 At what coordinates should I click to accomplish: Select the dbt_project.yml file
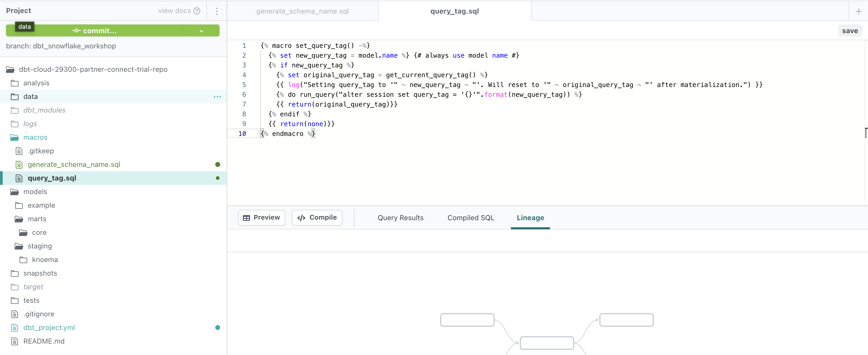[x=49, y=327]
